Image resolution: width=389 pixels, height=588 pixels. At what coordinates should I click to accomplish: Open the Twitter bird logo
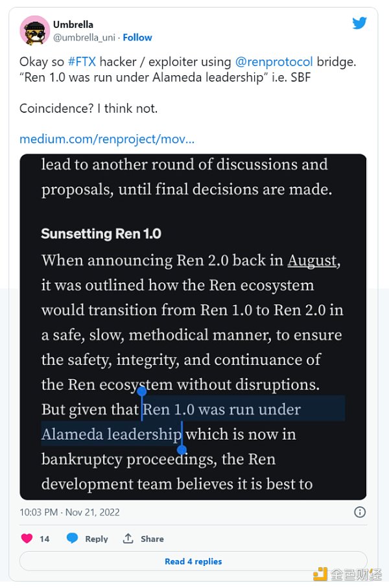(x=359, y=23)
